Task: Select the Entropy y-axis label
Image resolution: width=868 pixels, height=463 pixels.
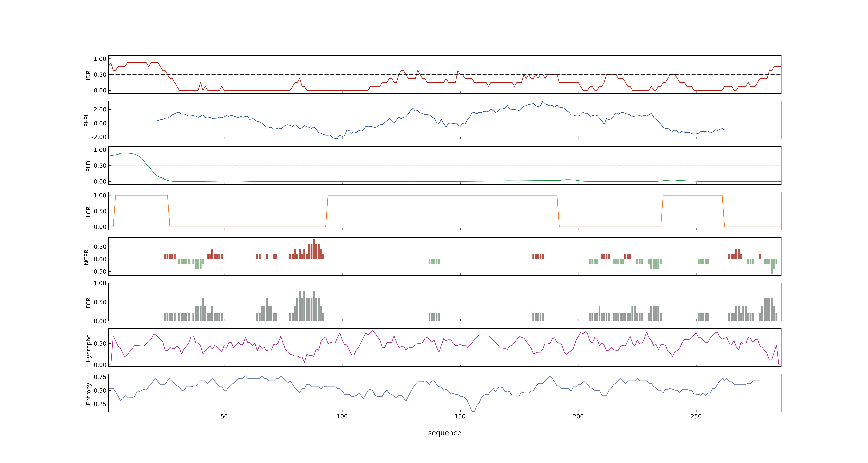Action: coord(89,393)
